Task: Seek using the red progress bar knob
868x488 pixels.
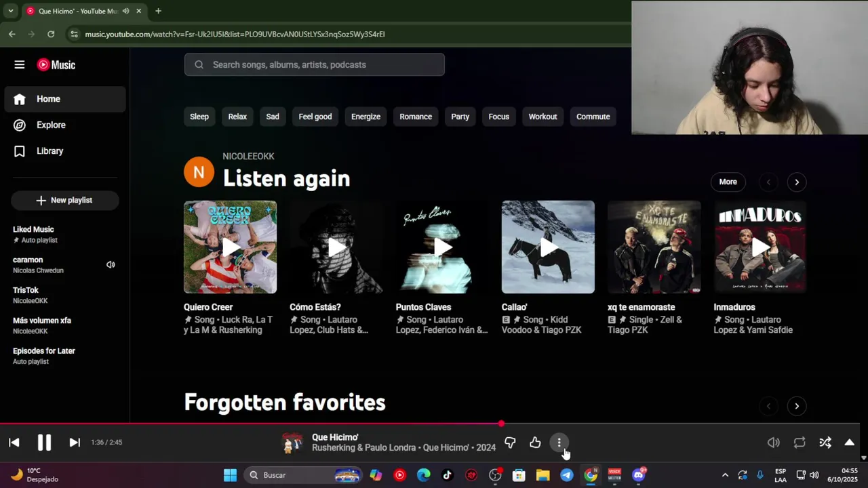Action: [501, 424]
